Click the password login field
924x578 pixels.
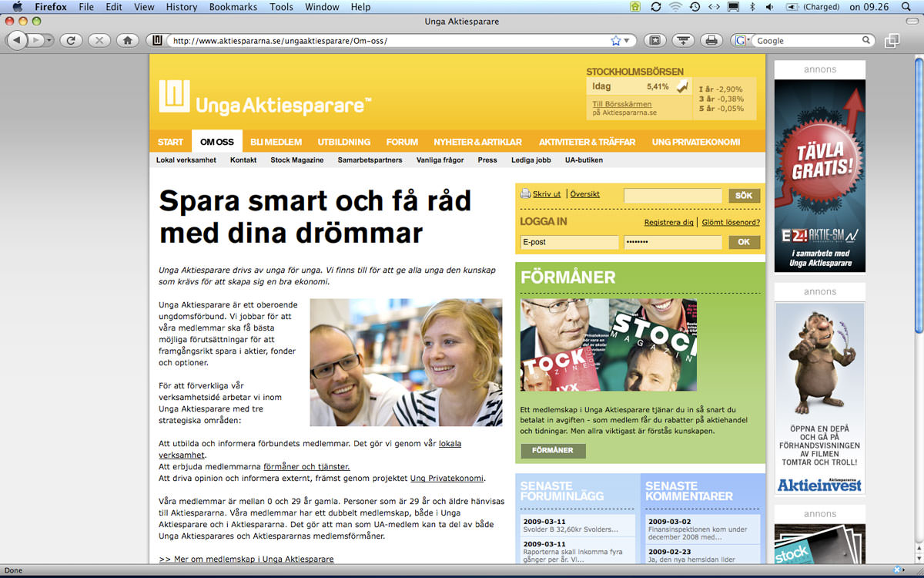pyautogui.click(x=673, y=242)
